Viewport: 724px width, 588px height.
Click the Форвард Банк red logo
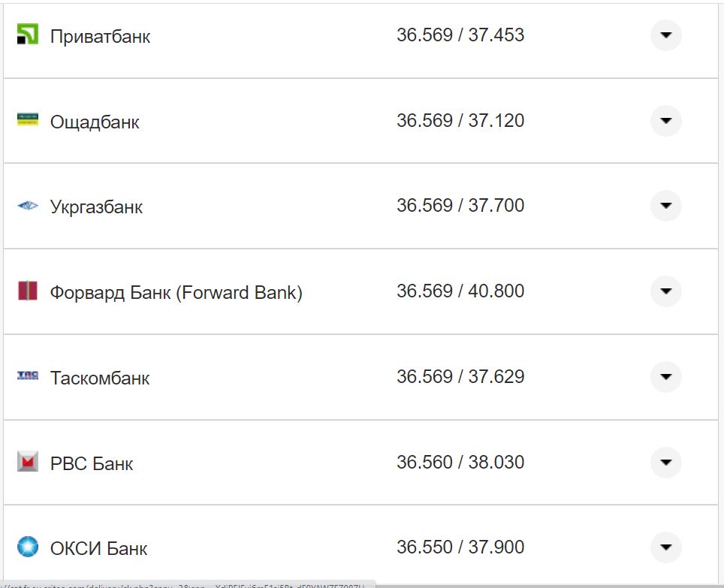[x=27, y=291]
